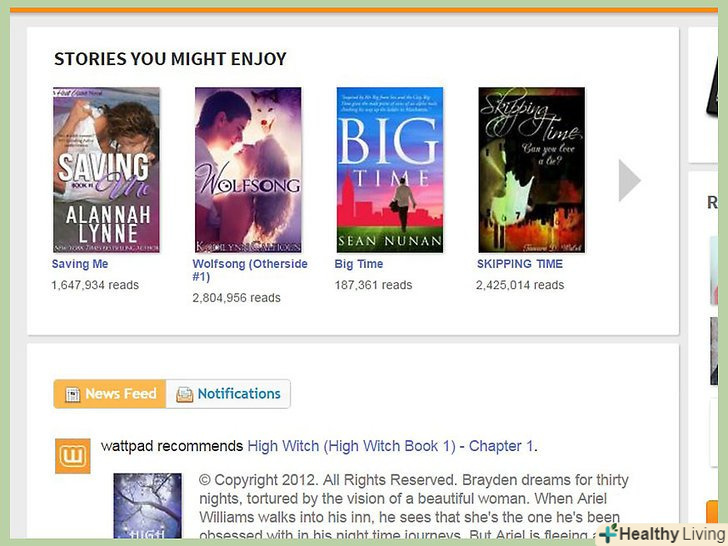Viewport: 728px width, 546px height.
Task: Open the Saving Me book cover
Action: pos(106,170)
